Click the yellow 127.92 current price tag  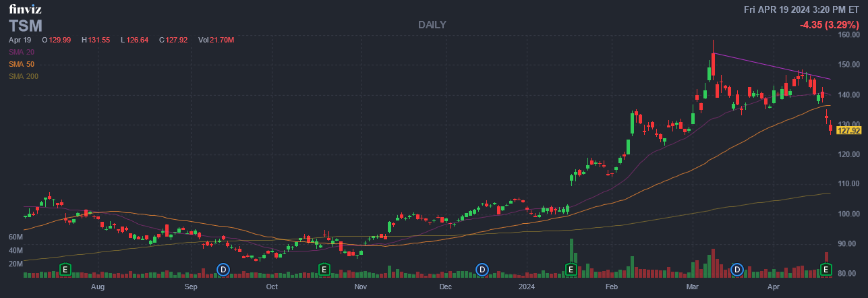pos(848,131)
